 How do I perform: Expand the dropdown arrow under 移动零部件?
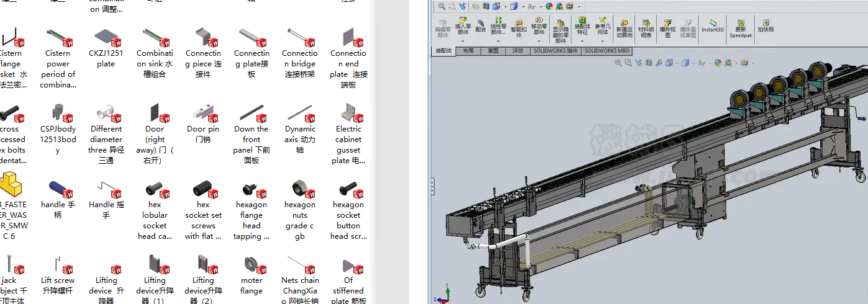click(x=539, y=41)
